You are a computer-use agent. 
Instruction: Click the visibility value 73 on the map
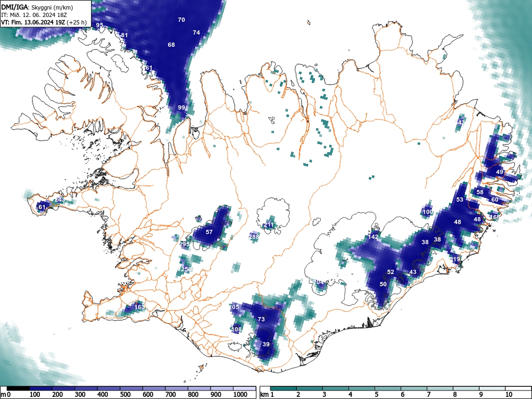click(x=261, y=319)
